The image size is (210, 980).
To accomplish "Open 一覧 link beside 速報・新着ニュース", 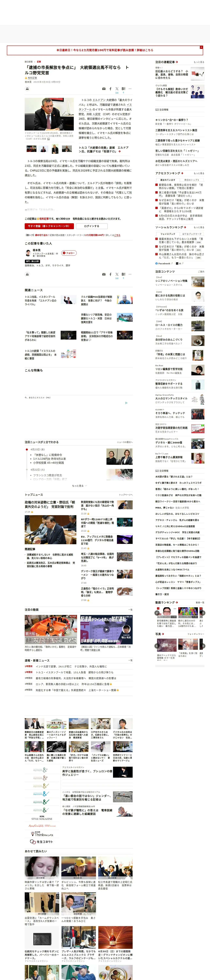I will [x=130, y=660].
